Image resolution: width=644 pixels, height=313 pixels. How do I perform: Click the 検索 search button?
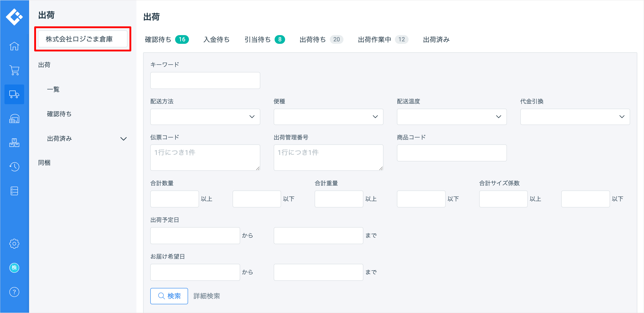(x=169, y=296)
